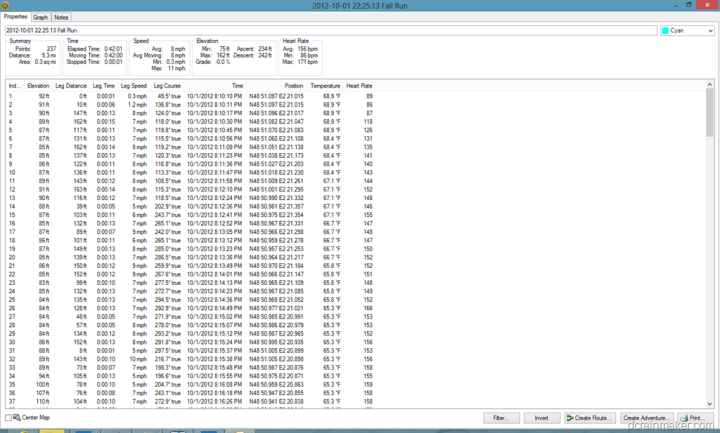Click the Ascent value 234 ft
Viewport: 720px width, 433px height.
coord(265,49)
